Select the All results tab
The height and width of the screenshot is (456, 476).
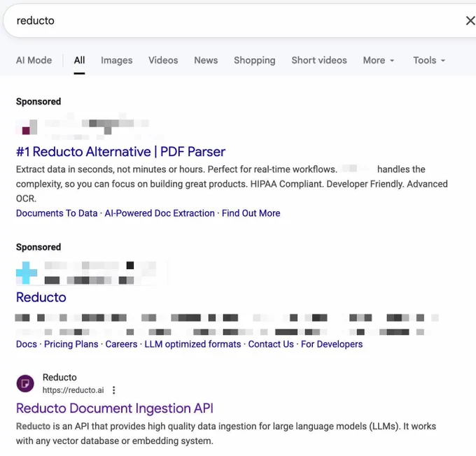click(79, 60)
